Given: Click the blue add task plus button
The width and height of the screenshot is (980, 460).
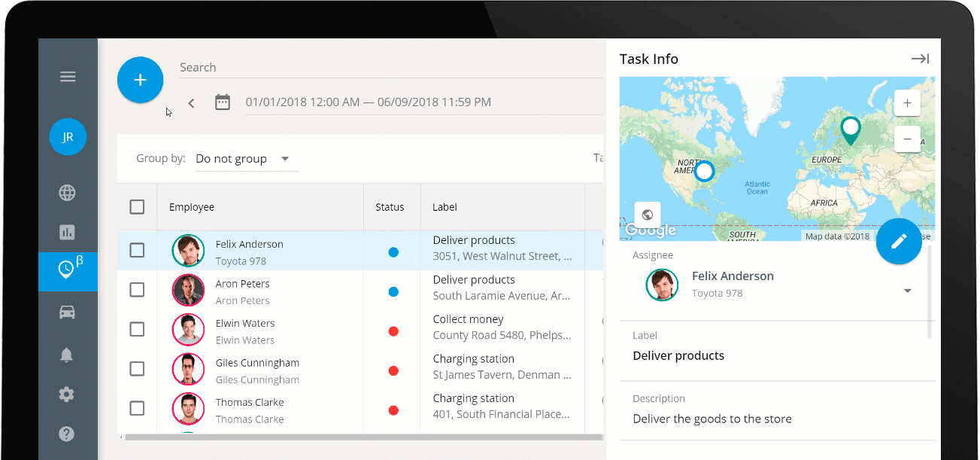Looking at the screenshot, I should (x=140, y=81).
